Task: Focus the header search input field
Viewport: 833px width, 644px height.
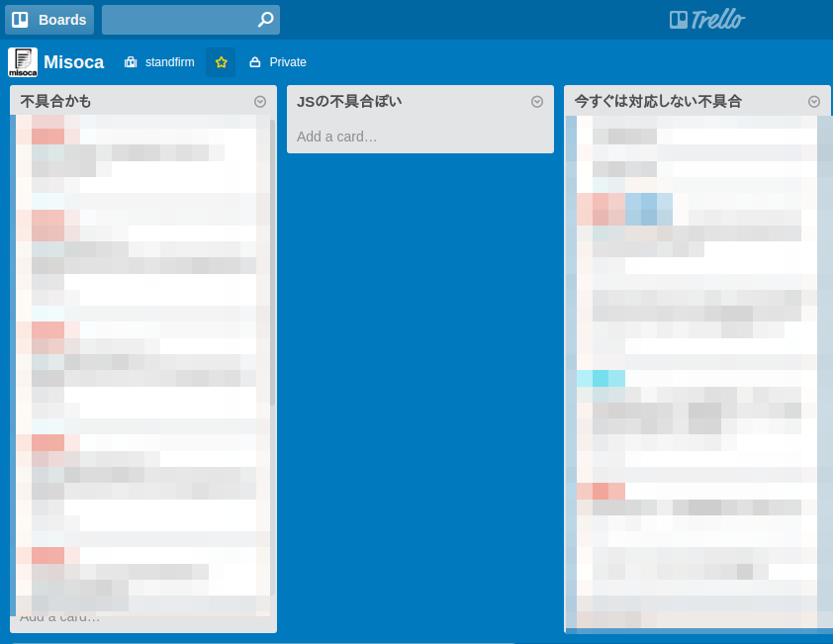Action: coord(191,20)
